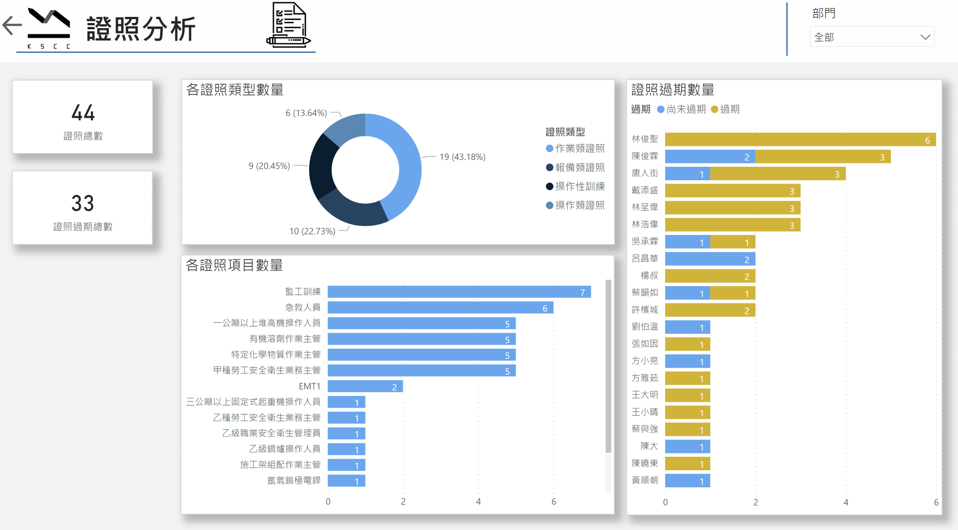Select the 特定化學物質作業主管 bar
This screenshot has width=958, height=530.
(422, 355)
